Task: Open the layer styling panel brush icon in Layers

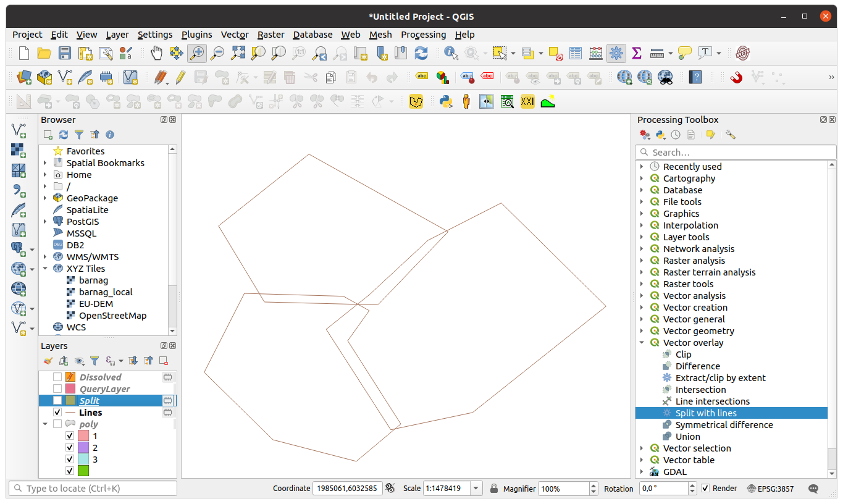Action: pos(48,361)
